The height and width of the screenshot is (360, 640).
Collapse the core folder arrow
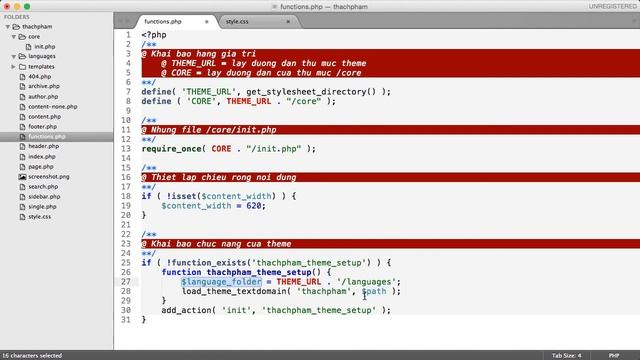pyautogui.click(x=13, y=37)
